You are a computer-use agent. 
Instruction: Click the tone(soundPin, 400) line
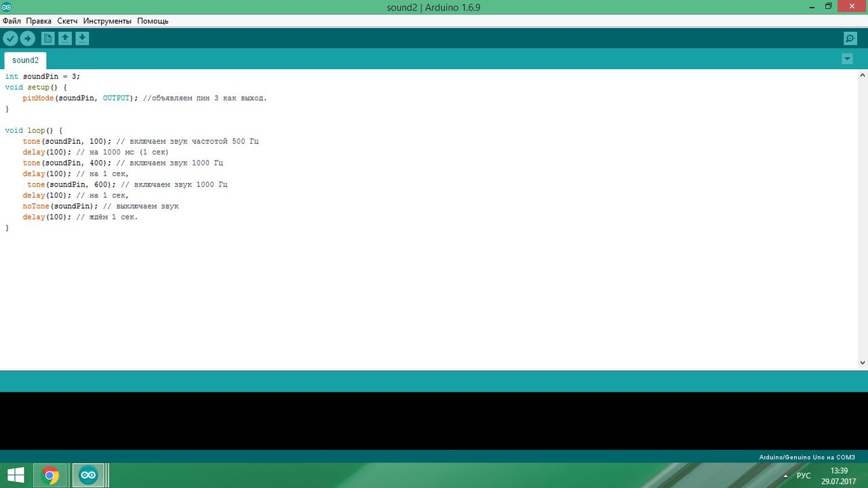(123, 163)
